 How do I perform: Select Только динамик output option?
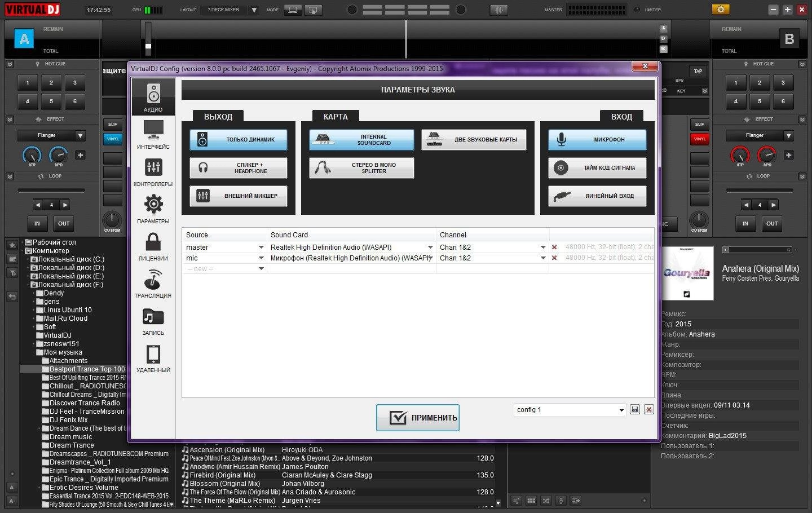coord(239,140)
